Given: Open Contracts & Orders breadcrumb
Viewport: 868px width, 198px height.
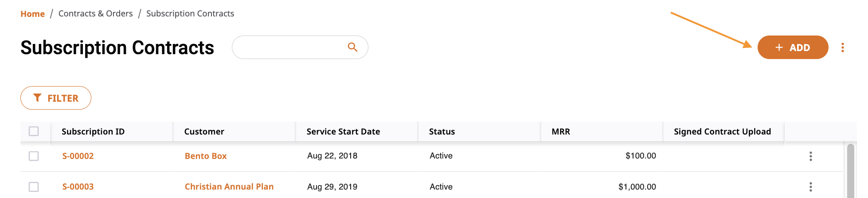Looking at the screenshot, I should [x=95, y=14].
